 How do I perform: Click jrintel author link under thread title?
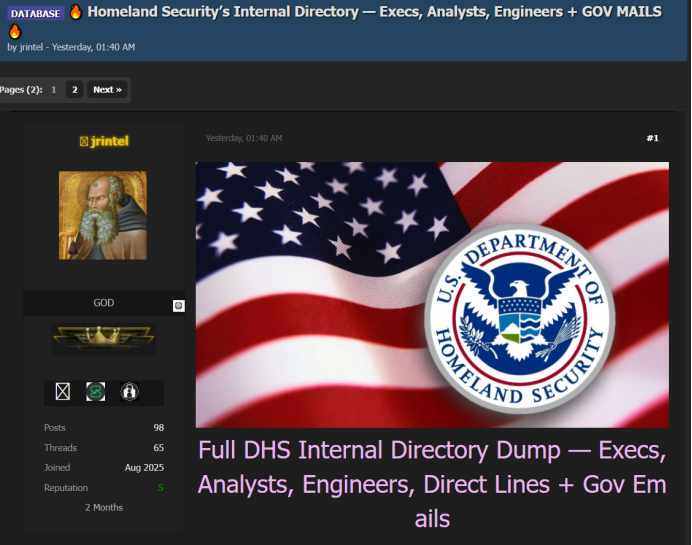[x=31, y=47]
